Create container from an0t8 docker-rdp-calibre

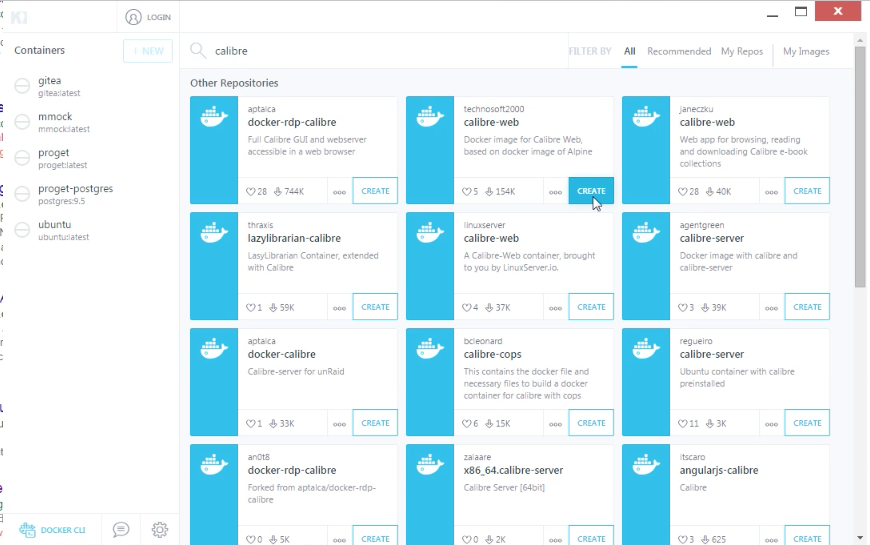(x=375, y=536)
